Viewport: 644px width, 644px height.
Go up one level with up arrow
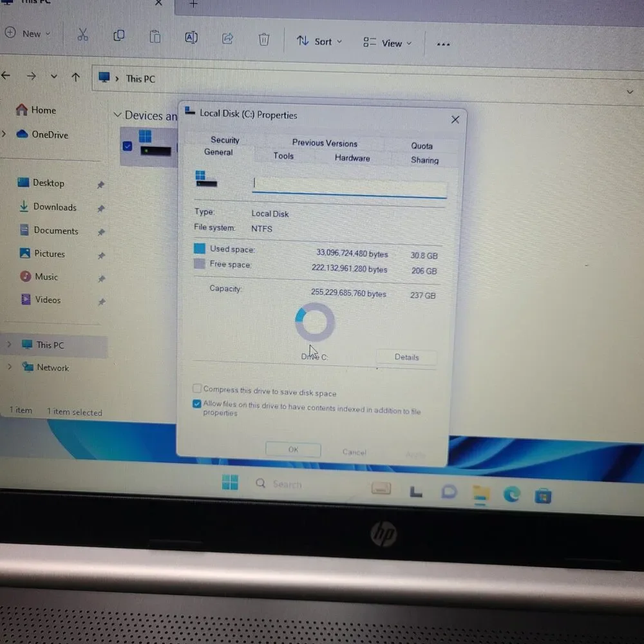(x=75, y=77)
